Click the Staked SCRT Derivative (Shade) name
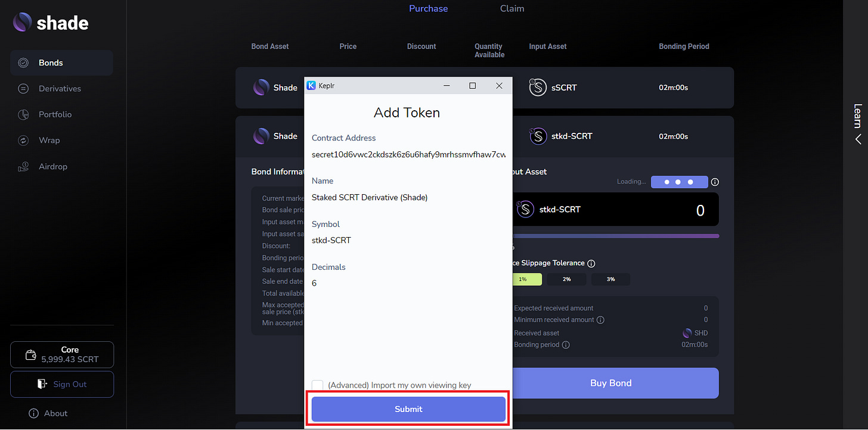The width and height of the screenshot is (868, 430). [370, 197]
